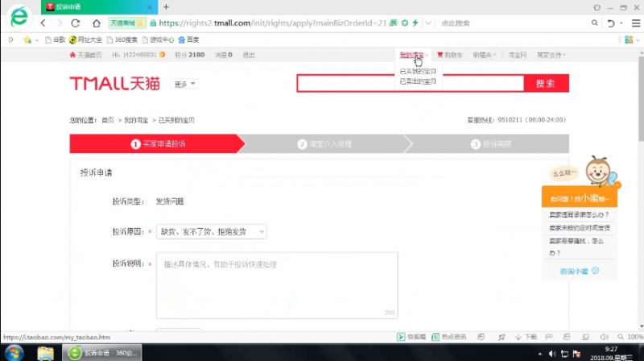The width and height of the screenshot is (644, 361).
Task: Open the browser home page icon
Action: coord(96,23)
